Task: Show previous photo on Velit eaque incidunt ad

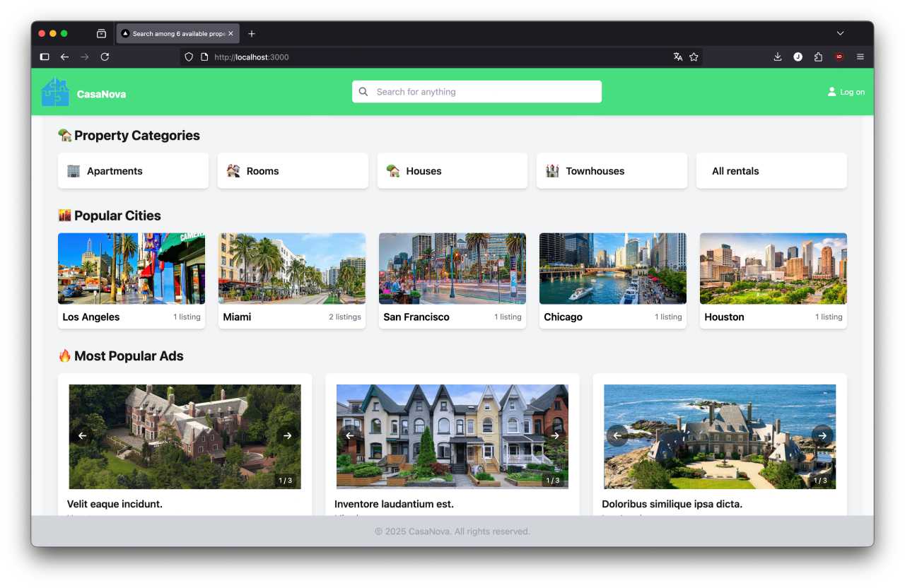Action: (82, 436)
